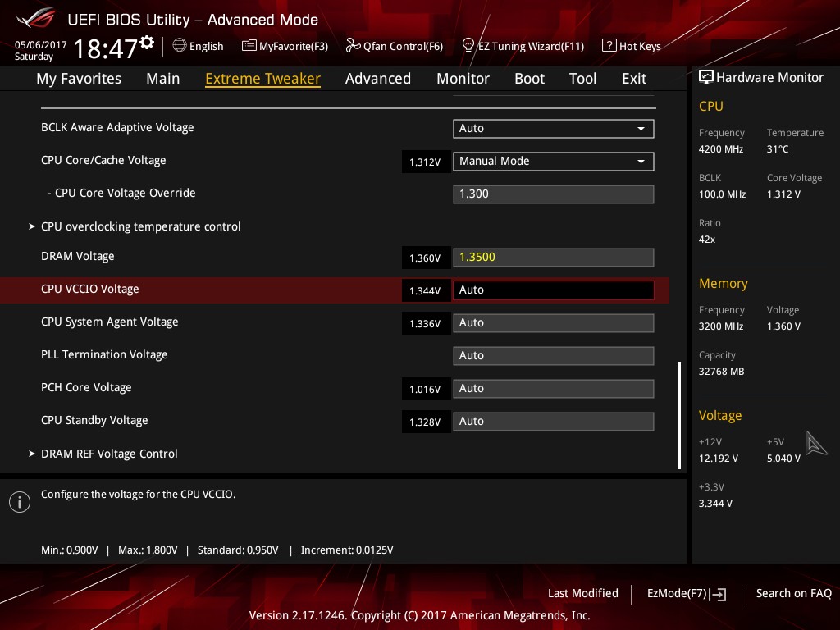Show the Hot Keys list
Image resolution: width=840 pixels, height=630 pixels.
tap(632, 46)
